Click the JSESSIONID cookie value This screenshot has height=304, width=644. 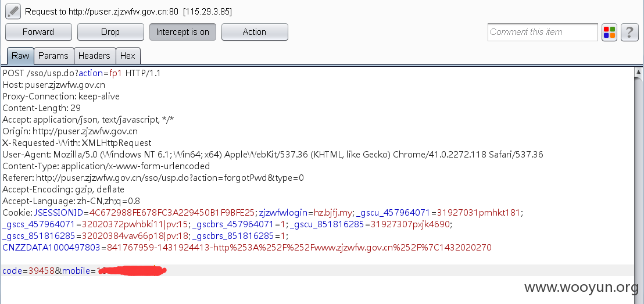(x=172, y=213)
